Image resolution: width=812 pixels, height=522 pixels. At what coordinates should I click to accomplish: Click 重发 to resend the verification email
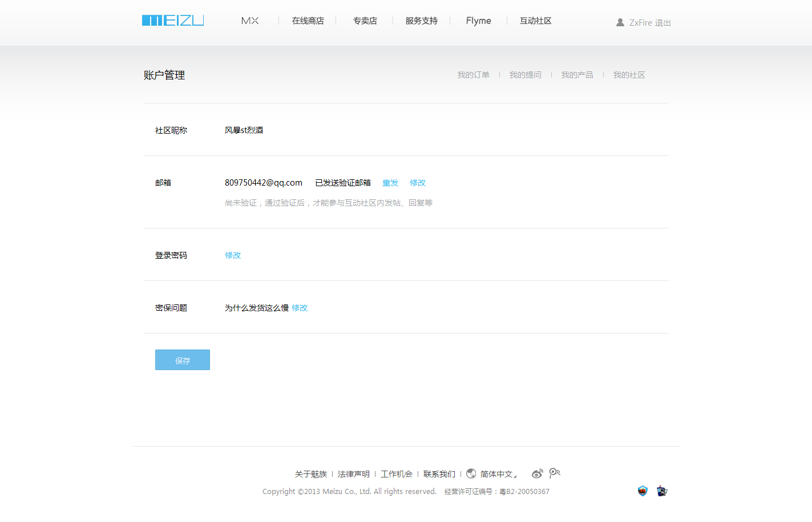pos(390,182)
